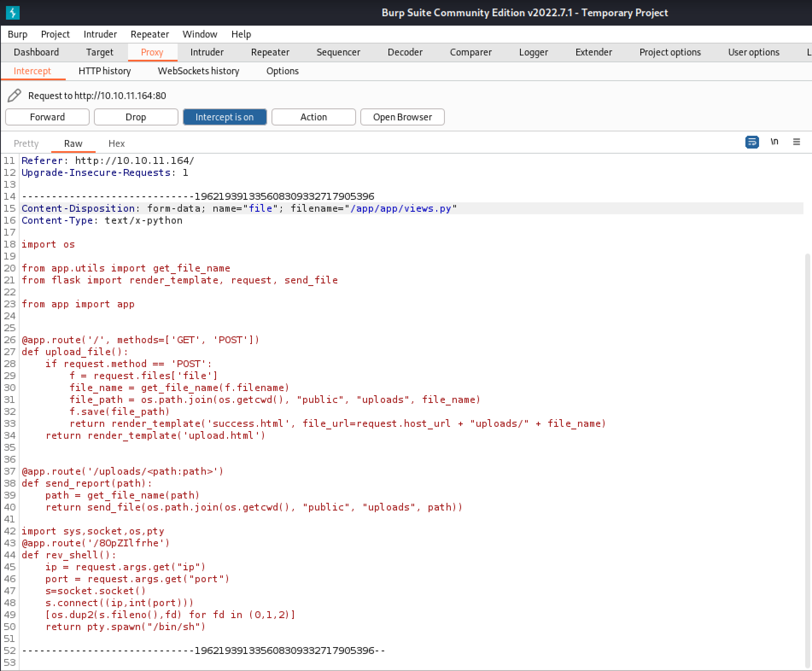
Task: Toggle the \n show non-printable characters icon
Action: pyautogui.click(x=774, y=142)
